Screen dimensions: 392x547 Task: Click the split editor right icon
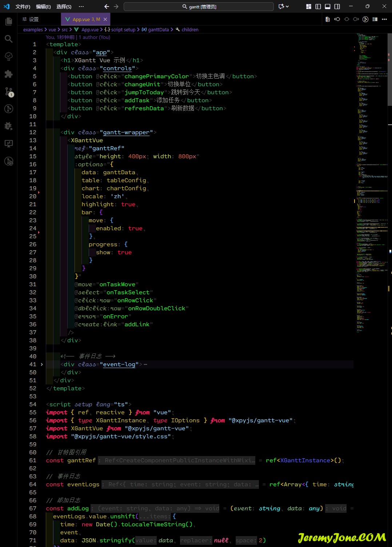(x=375, y=19)
